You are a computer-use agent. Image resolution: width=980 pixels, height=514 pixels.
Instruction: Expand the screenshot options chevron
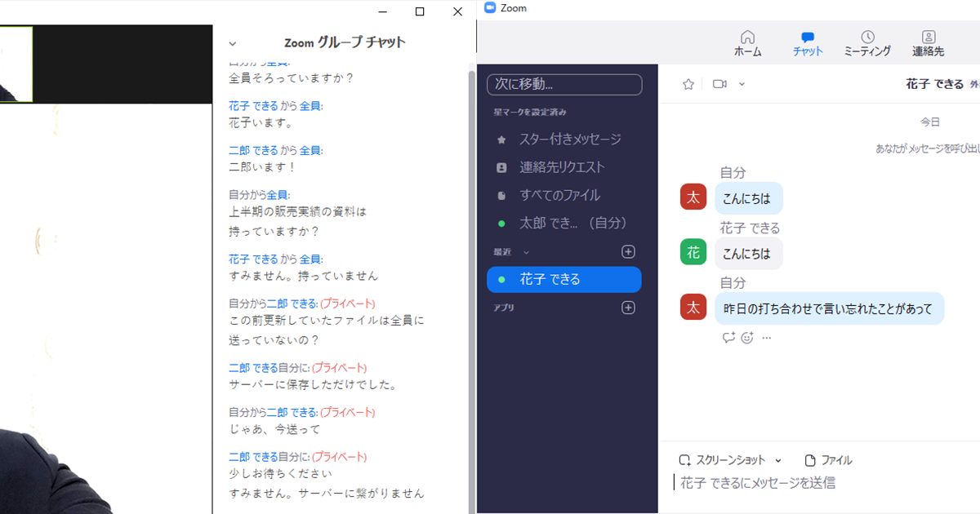click(x=777, y=459)
